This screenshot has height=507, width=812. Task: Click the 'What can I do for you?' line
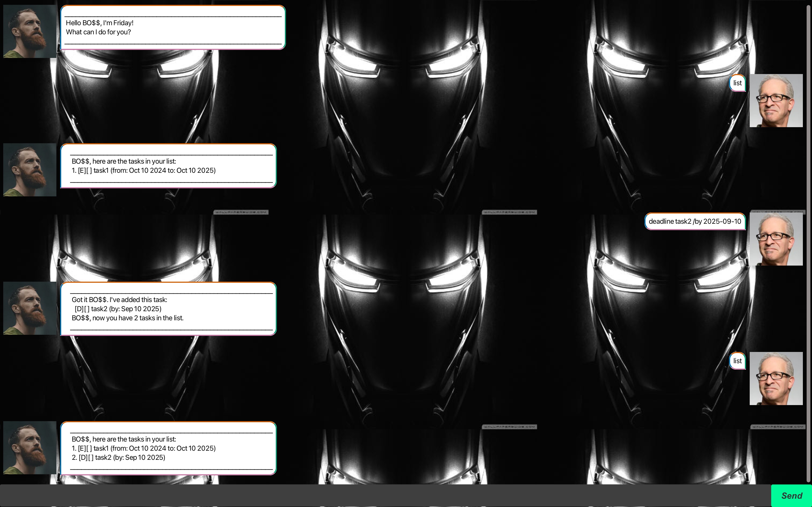pyautogui.click(x=98, y=32)
